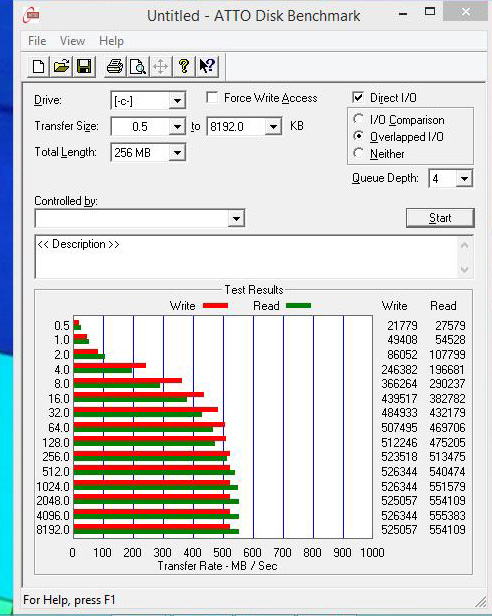
Task: Uncheck the Direct I/O checkbox
Action: tap(358, 97)
